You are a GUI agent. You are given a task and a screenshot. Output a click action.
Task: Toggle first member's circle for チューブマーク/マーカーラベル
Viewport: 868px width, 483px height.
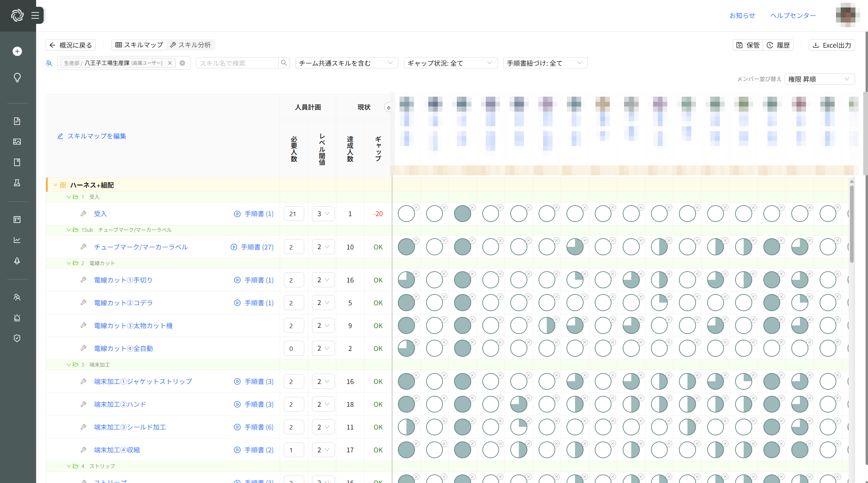[406, 247]
